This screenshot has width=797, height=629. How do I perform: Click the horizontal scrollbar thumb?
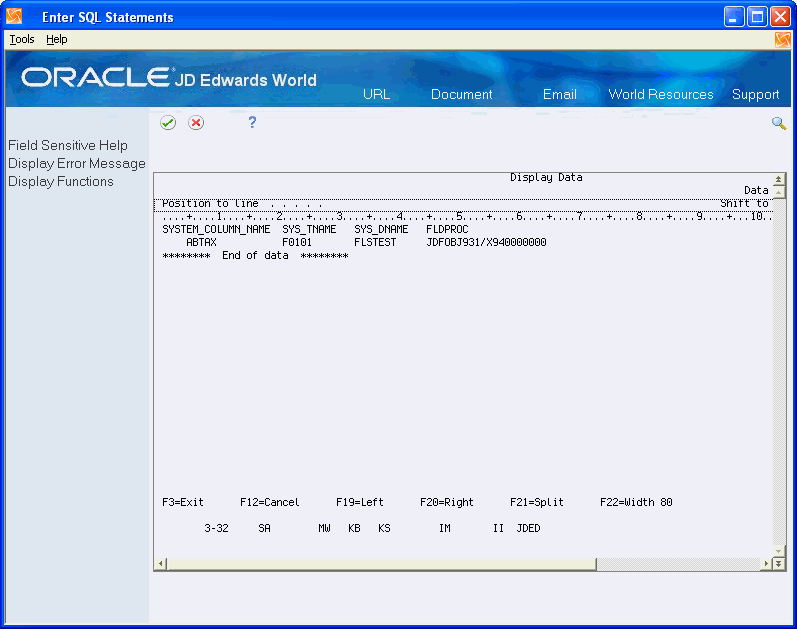[381, 563]
